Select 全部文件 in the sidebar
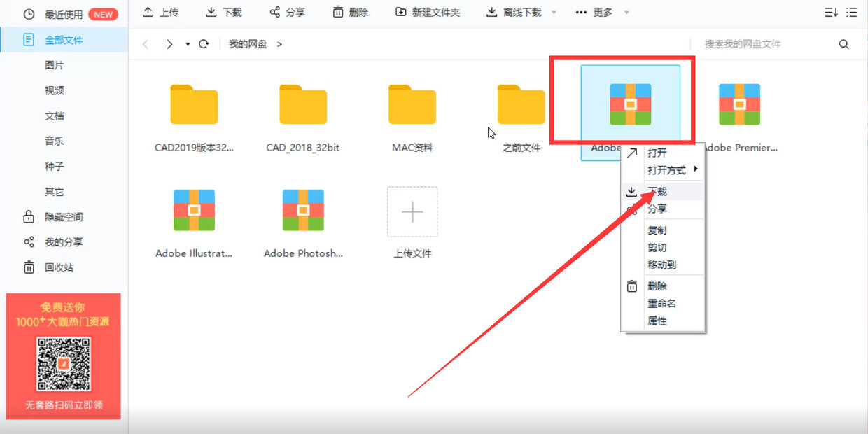 [x=64, y=40]
